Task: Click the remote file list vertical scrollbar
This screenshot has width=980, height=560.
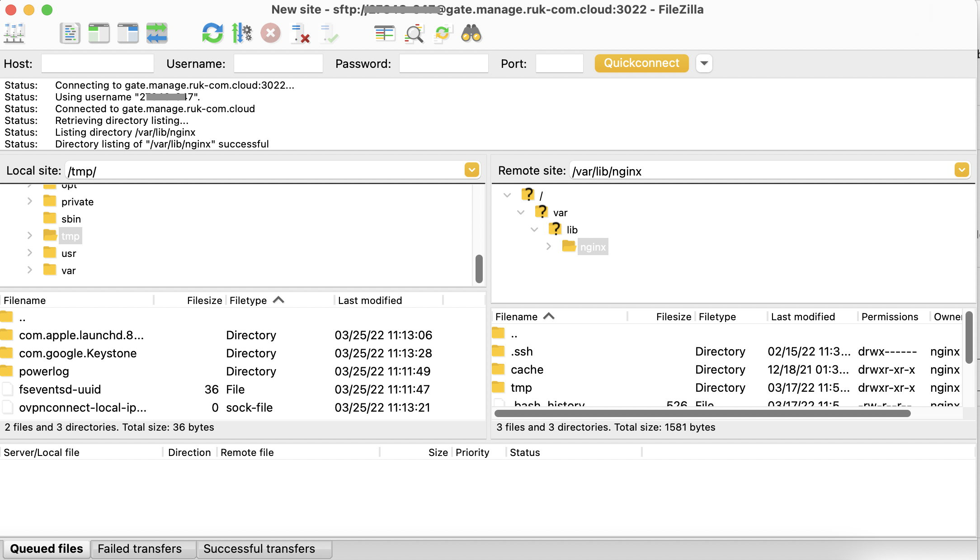Action: coord(969,337)
